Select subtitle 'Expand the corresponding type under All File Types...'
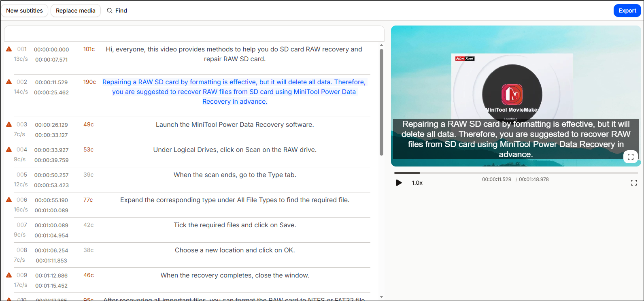Image resolution: width=644 pixels, height=301 pixels. 235,200
